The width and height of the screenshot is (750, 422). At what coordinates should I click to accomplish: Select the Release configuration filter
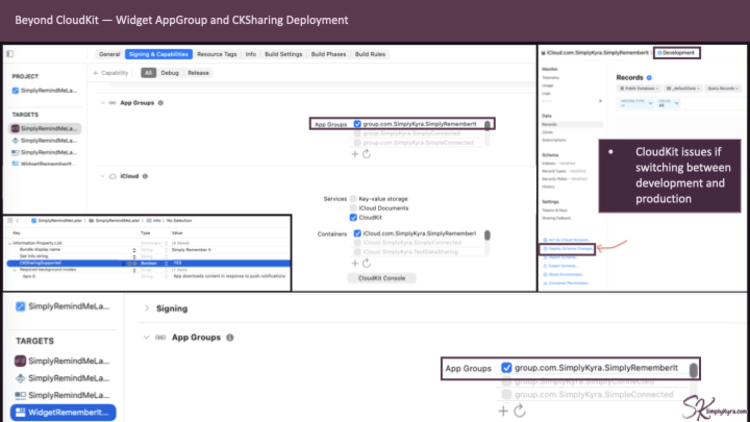(199, 73)
